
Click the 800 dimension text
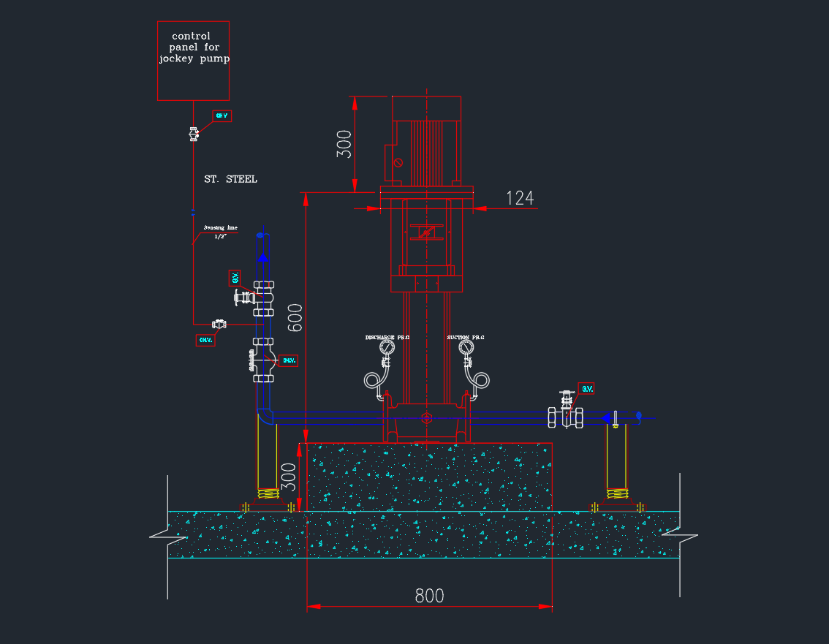(429, 596)
